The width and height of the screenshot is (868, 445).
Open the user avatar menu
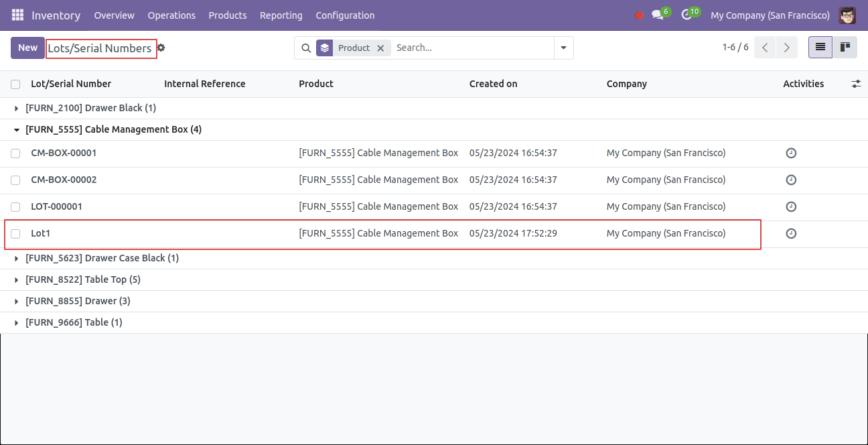[x=847, y=15]
